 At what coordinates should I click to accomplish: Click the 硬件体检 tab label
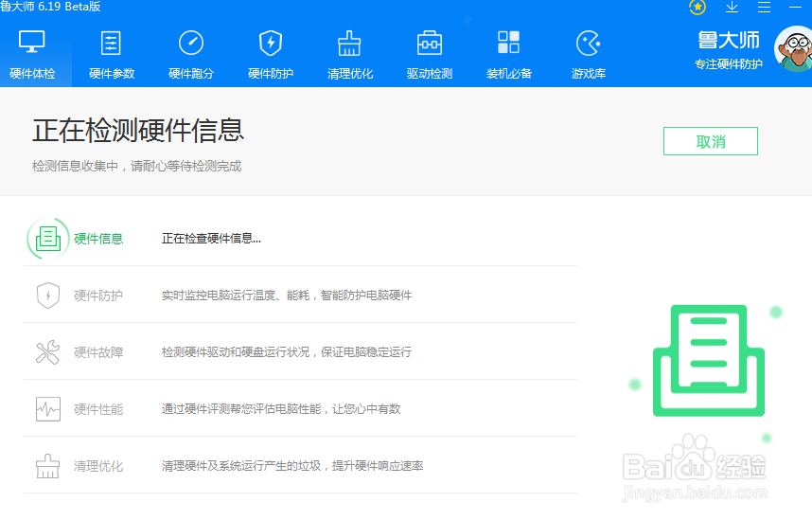[32, 74]
